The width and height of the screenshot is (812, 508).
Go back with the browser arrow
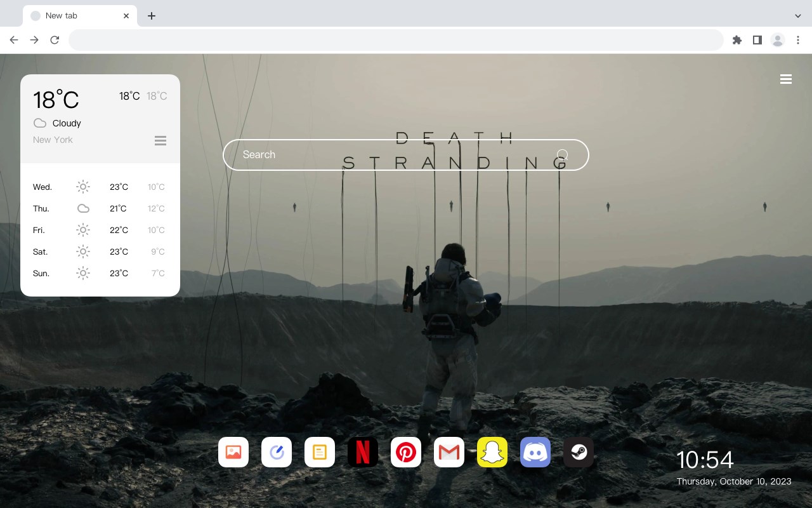click(x=14, y=40)
